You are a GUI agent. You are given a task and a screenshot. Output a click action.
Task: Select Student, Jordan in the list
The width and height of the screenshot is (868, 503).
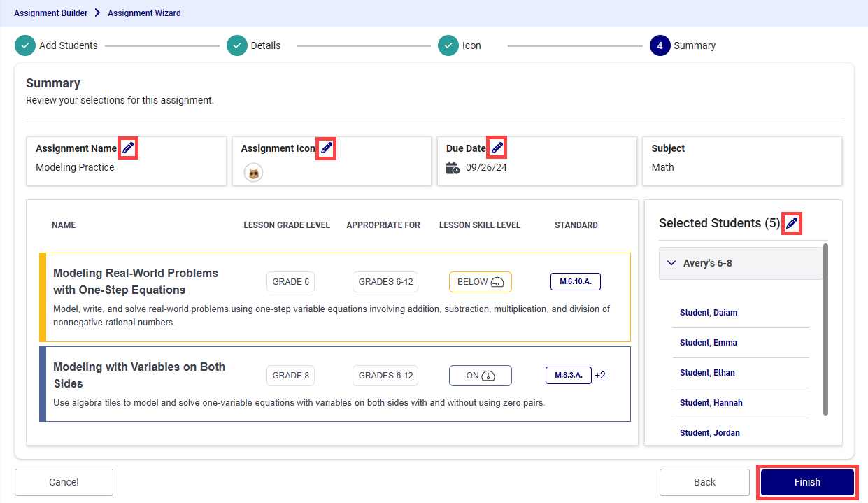point(710,433)
